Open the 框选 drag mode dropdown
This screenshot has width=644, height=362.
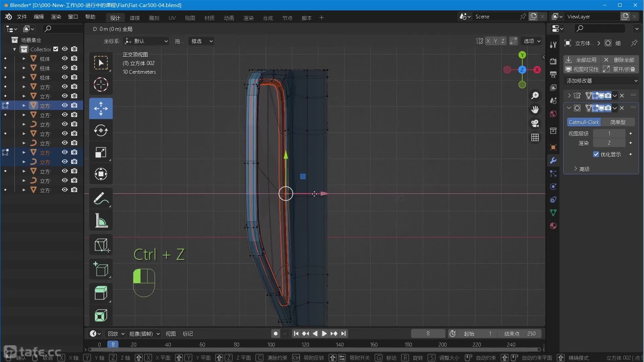[x=202, y=41]
